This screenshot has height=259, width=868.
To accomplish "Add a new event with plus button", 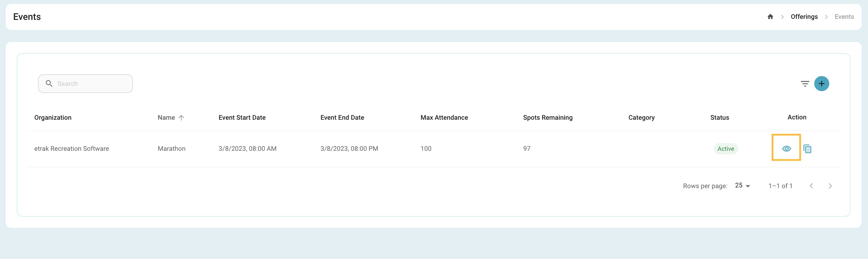I will [822, 83].
